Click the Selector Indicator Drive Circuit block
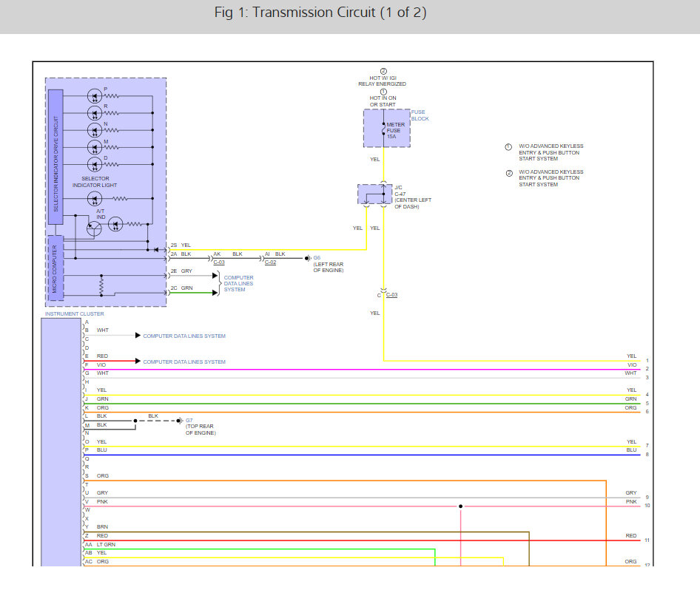This screenshot has width=700, height=590. click(55, 157)
